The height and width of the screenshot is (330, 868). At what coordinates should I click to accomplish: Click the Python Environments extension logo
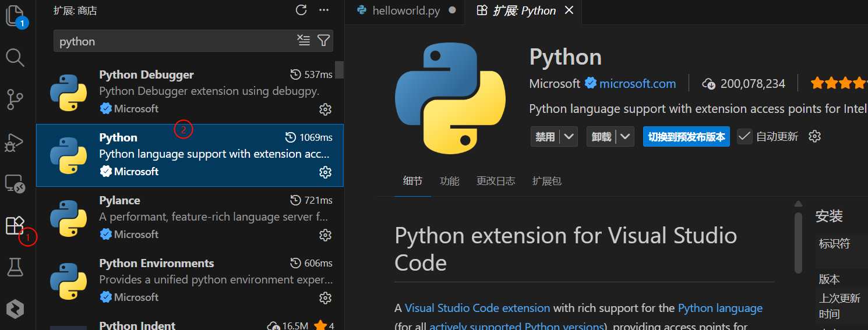[x=69, y=281]
